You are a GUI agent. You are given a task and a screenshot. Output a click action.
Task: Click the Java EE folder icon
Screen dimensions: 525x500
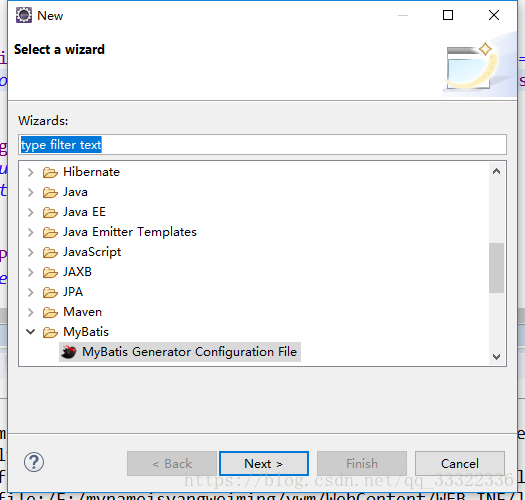pyautogui.click(x=50, y=212)
